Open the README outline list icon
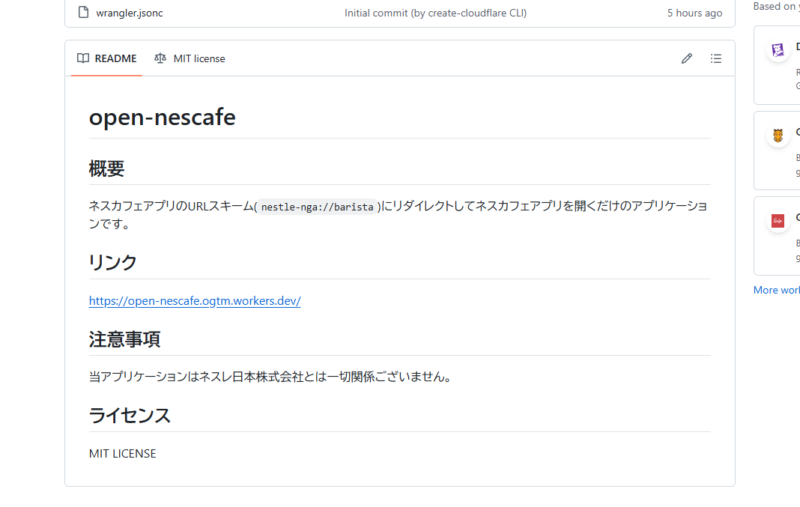 point(716,59)
